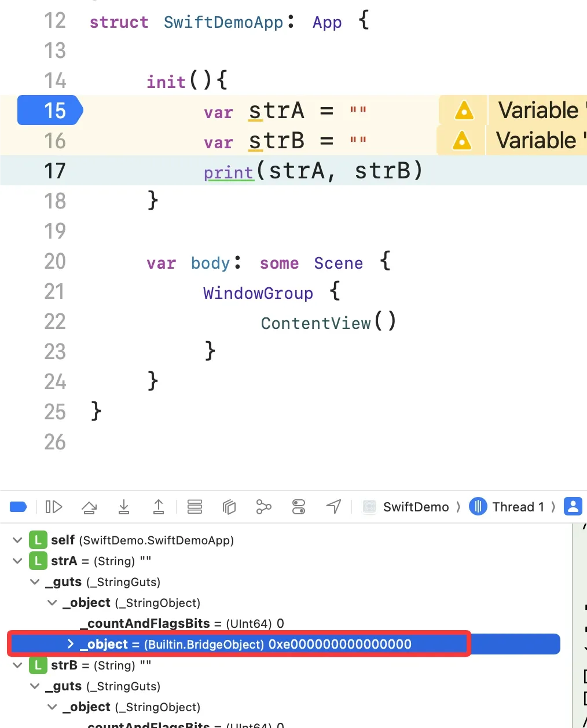Click ContentView() in the code
The image size is (587, 728).
click(x=329, y=322)
